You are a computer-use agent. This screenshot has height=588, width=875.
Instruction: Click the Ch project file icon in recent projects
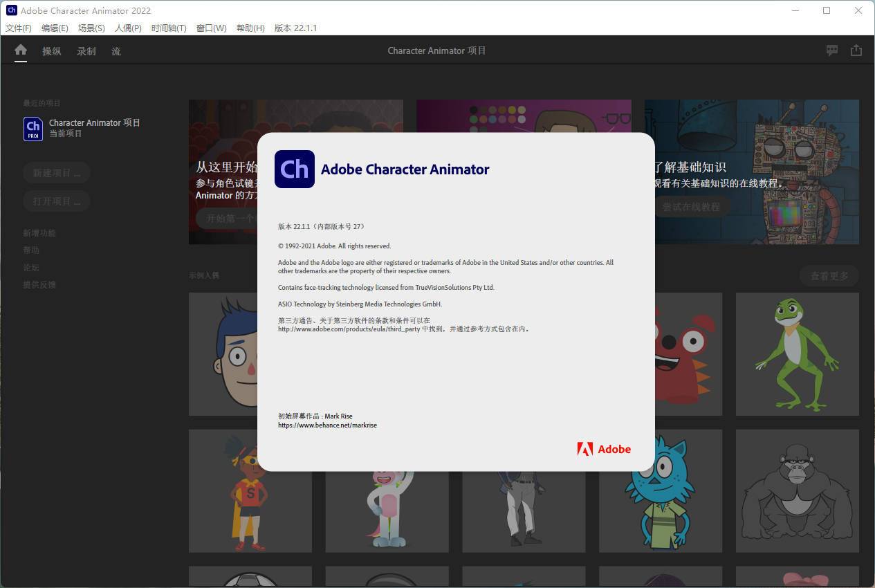coord(33,129)
